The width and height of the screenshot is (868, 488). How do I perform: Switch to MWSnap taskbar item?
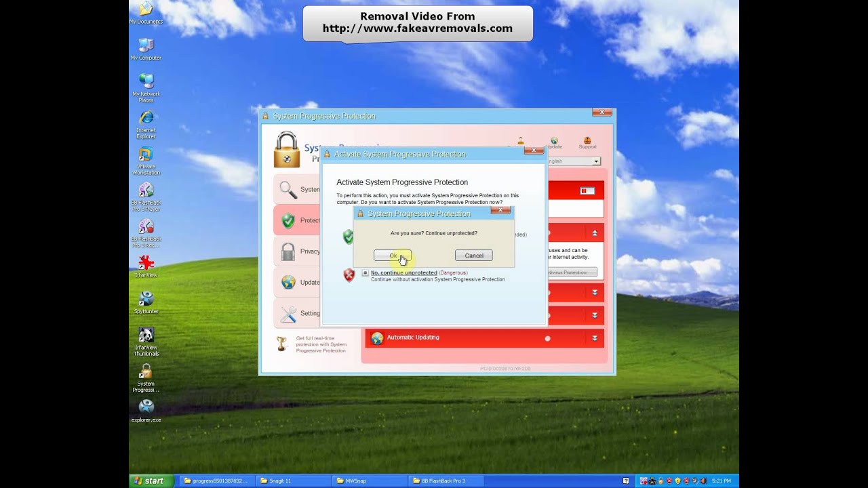tap(370, 481)
